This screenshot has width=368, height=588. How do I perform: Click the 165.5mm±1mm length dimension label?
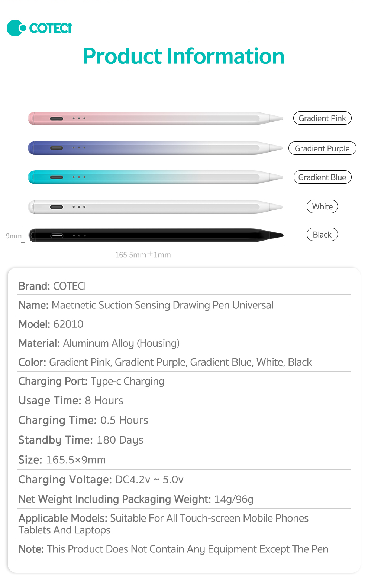tap(143, 255)
